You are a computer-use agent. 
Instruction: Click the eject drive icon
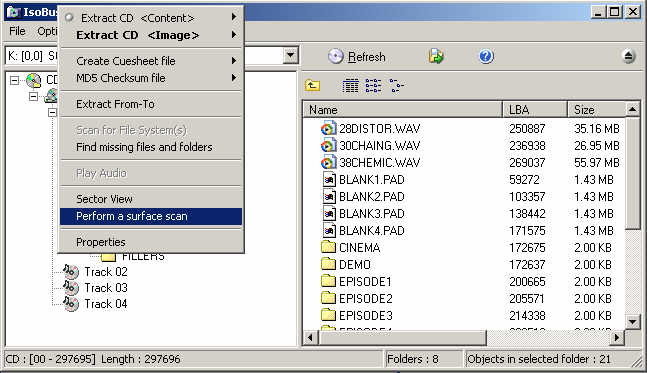pos(628,56)
